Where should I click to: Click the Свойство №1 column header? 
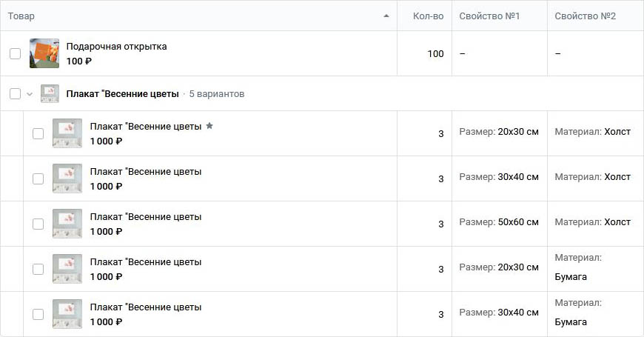click(489, 16)
